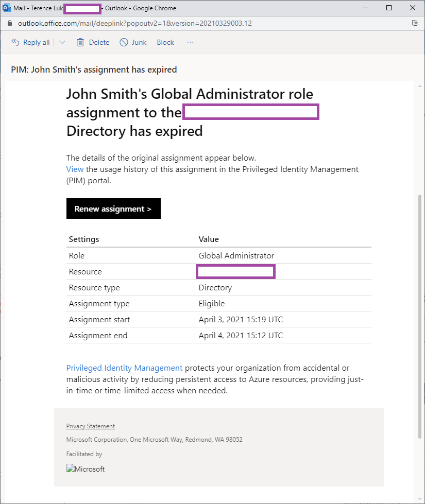This screenshot has height=504, width=425.
Task: Maximize the Outlook window
Action: pyautogui.click(x=389, y=8)
